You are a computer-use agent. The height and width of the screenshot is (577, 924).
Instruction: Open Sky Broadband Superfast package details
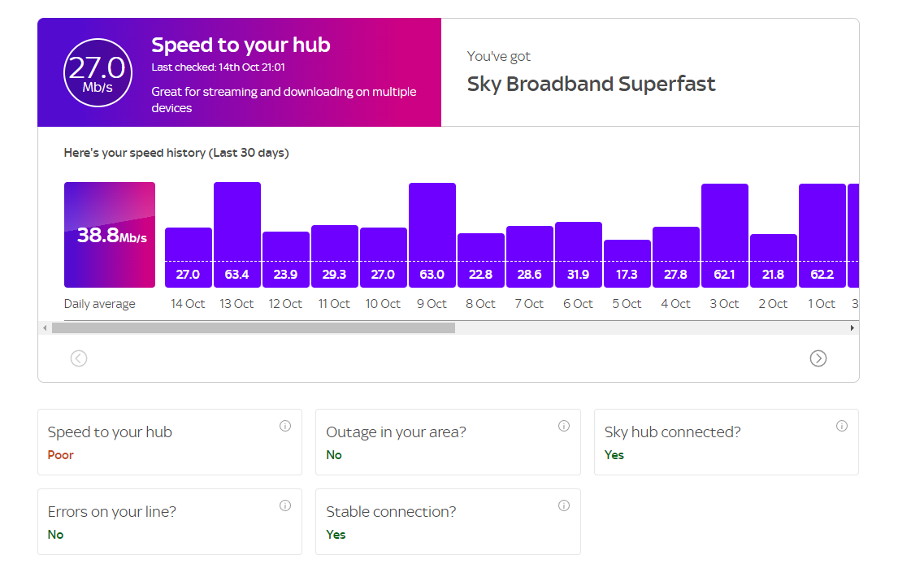coord(591,84)
